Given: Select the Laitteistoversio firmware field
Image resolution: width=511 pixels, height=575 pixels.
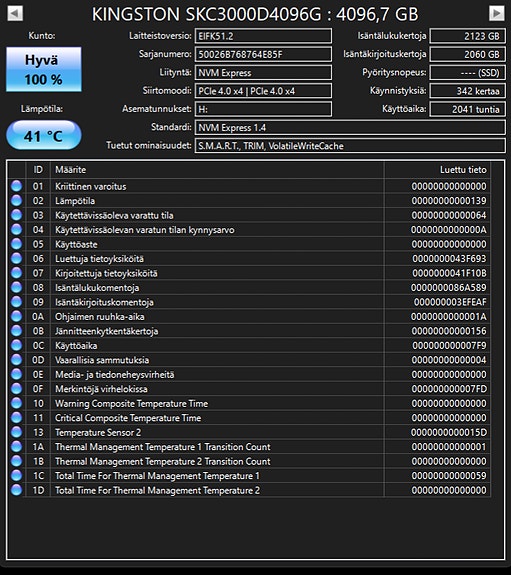Looking at the screenshot, I should tap(263, 36).
